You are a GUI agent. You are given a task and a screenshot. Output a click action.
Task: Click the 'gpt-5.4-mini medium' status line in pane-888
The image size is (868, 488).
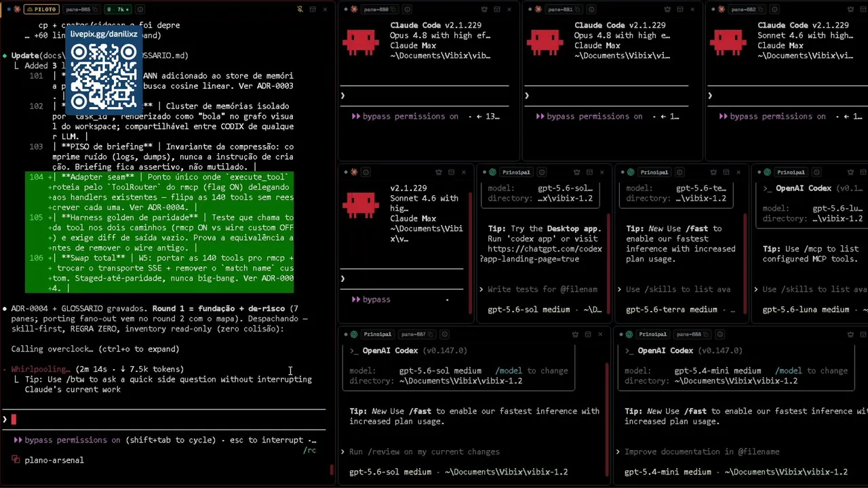736,472
